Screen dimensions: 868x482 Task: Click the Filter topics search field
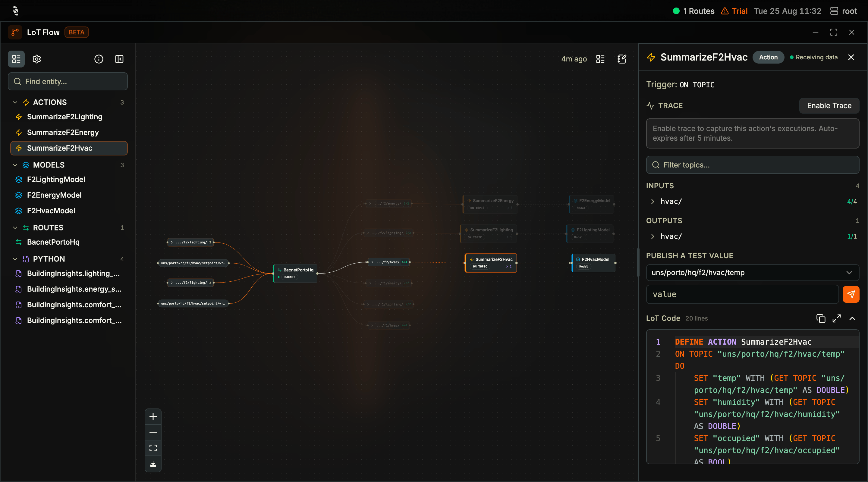coord(753,165)
